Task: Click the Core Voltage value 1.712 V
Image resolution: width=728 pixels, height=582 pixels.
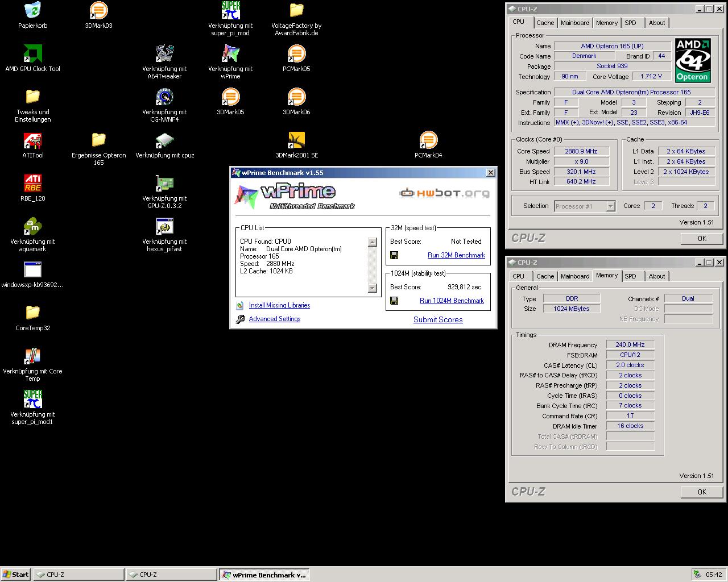Action: click(x=651, y=76)
